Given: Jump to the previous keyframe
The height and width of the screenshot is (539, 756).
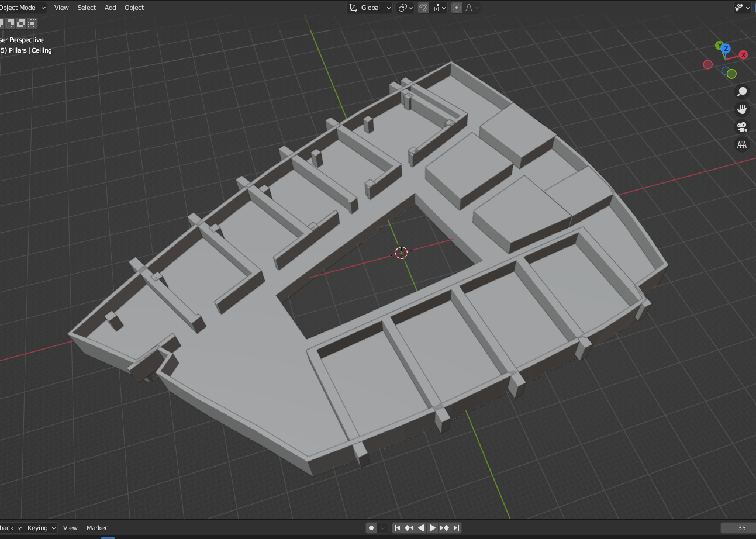Looking at the screenshot, I should pos(409,528).
